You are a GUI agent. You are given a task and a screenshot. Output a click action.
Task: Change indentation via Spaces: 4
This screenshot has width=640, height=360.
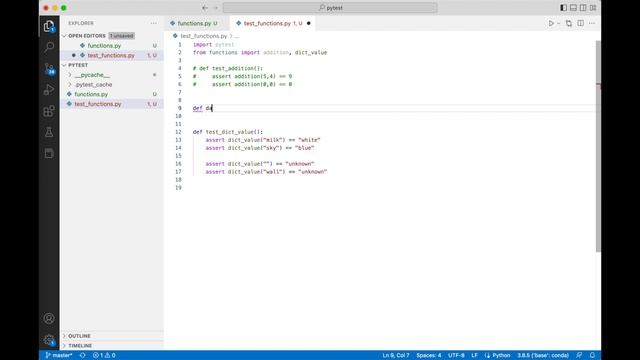(x=429, y=356)
